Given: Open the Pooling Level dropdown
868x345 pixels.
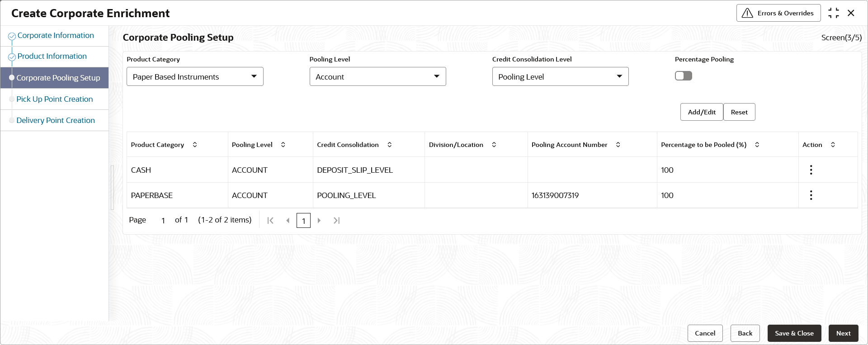Looking at the screenshot, I should point(377,77).
